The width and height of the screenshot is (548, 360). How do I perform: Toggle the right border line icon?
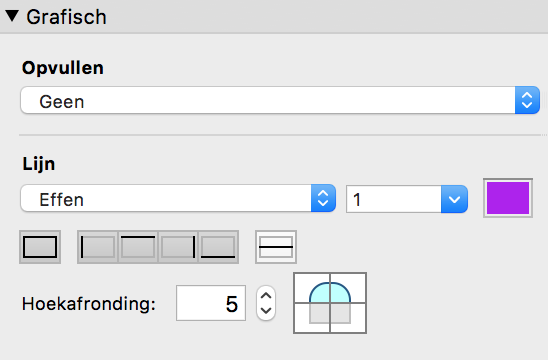[178, 247]
